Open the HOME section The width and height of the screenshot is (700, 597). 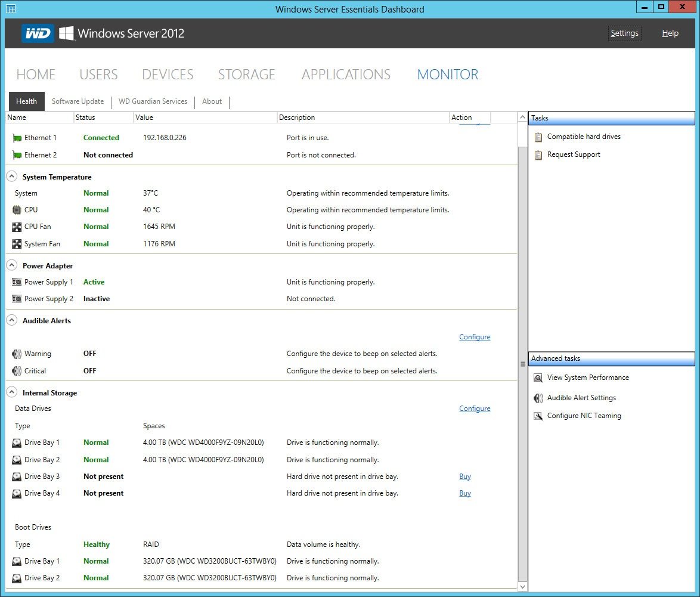pyautogui.click(x=36, y=74)
